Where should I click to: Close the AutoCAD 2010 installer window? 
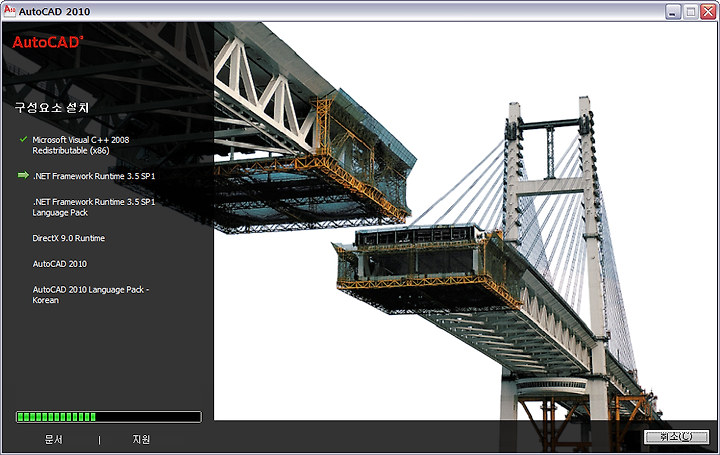pos(708,11)
